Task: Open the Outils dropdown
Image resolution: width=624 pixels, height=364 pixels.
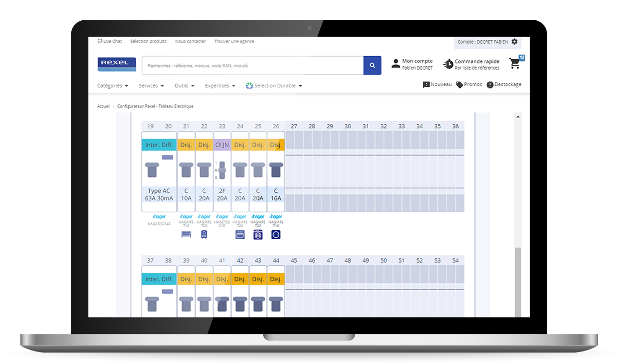Action: point(184,86)
